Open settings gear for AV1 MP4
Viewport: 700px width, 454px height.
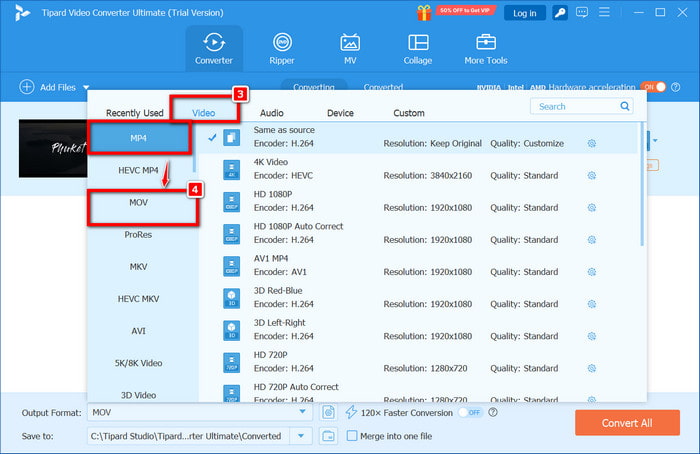coord(592,272)
